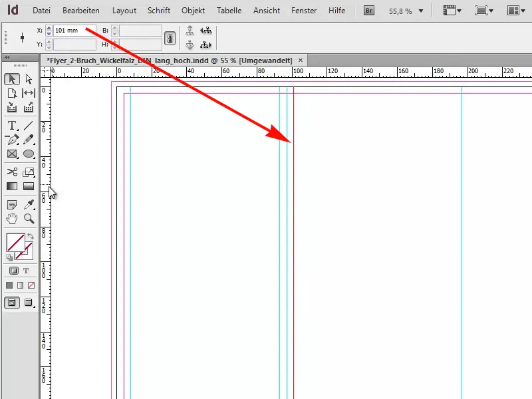Open the Tabelle menu
532x399 pixels.
coord(229,11)
